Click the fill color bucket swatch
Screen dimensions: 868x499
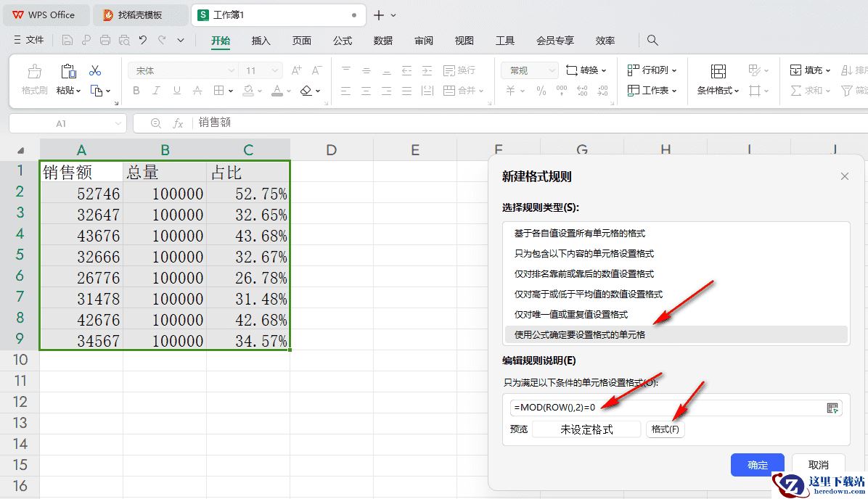[248, 90]
